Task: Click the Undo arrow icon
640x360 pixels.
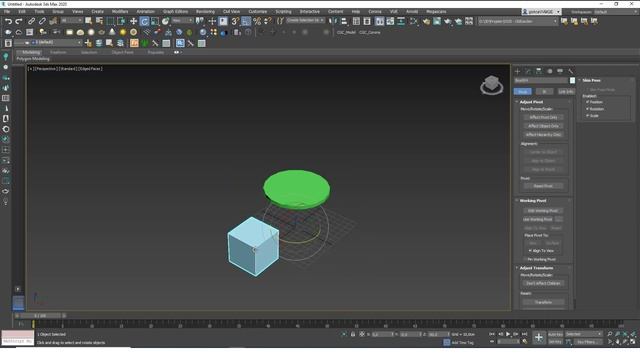Action: pyautogui.click(x=8, y=21)
